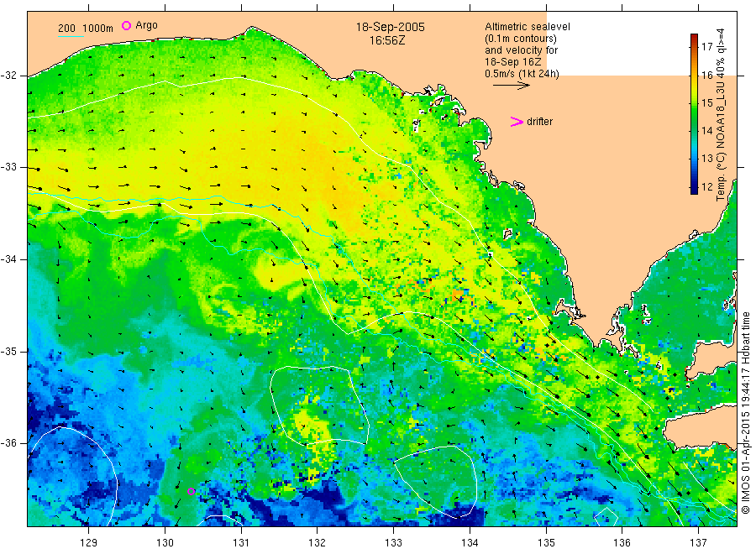The height and width of the screenshot is (554, 756).
Task: Click the longitude label 134
Action: (470, 543)
